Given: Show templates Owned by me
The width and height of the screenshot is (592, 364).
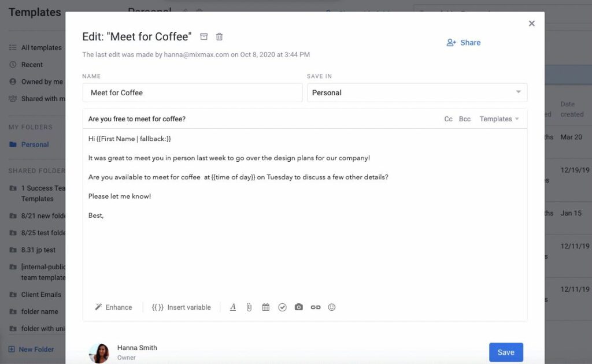Looking at the screenshot, I should click(x=36, y=81).
